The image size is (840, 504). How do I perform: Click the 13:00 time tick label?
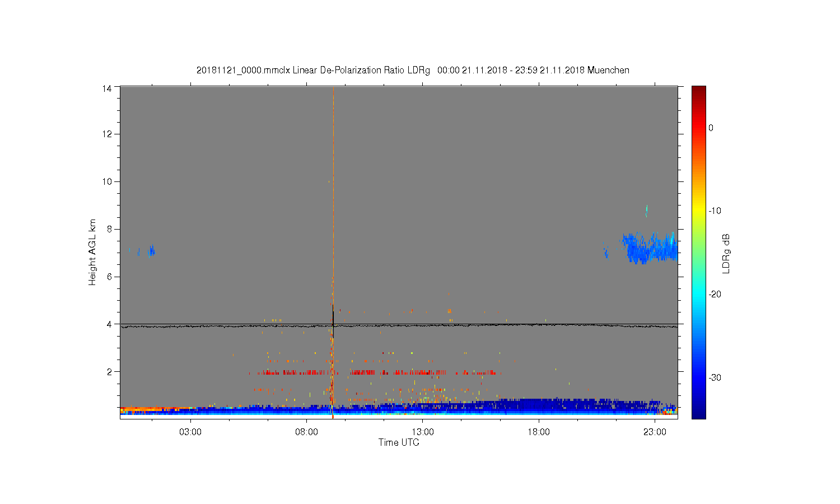(423, 432)
